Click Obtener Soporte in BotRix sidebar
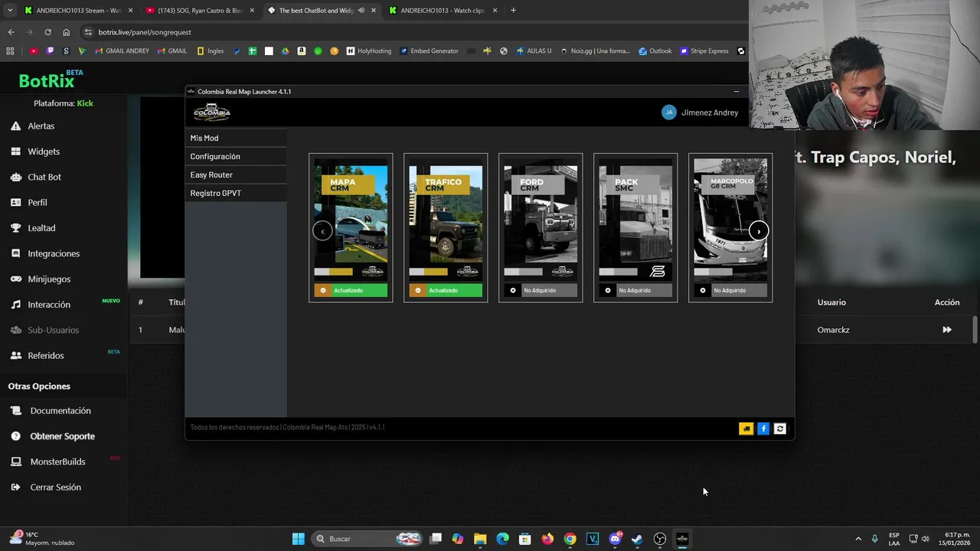This screenshot has width=980, height=551. click(62, 436)
